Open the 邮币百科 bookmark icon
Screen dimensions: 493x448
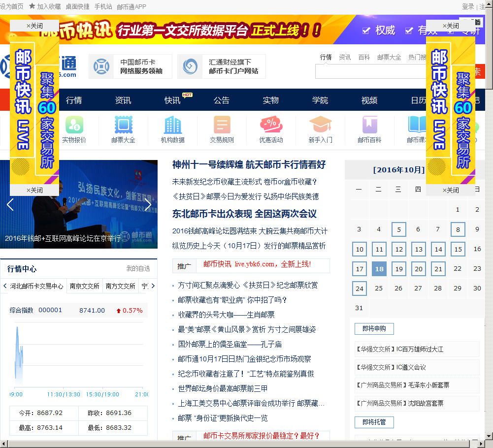(370, 125)
